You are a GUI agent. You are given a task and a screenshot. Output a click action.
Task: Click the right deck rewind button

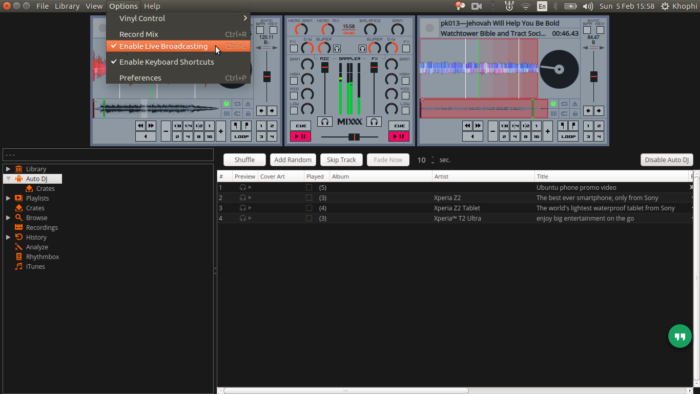tap(467, 126)
